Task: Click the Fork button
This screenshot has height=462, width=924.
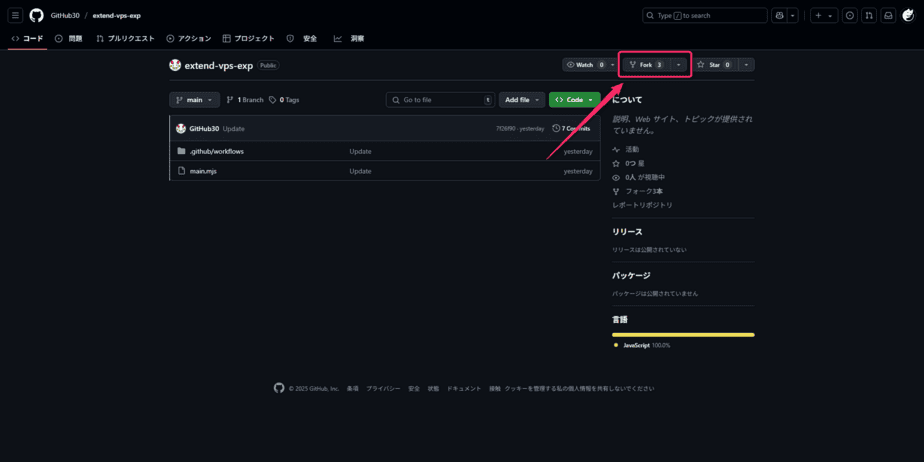Action: 646,65
